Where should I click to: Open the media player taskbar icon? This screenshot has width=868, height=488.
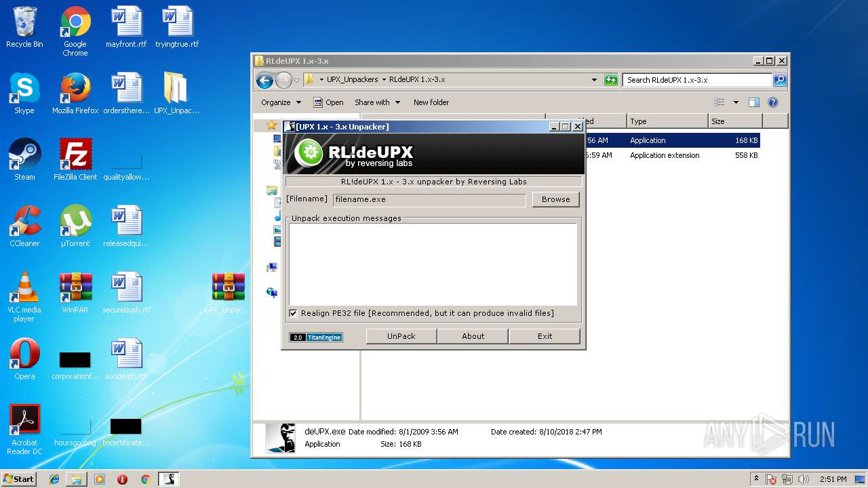pos(100,479)
